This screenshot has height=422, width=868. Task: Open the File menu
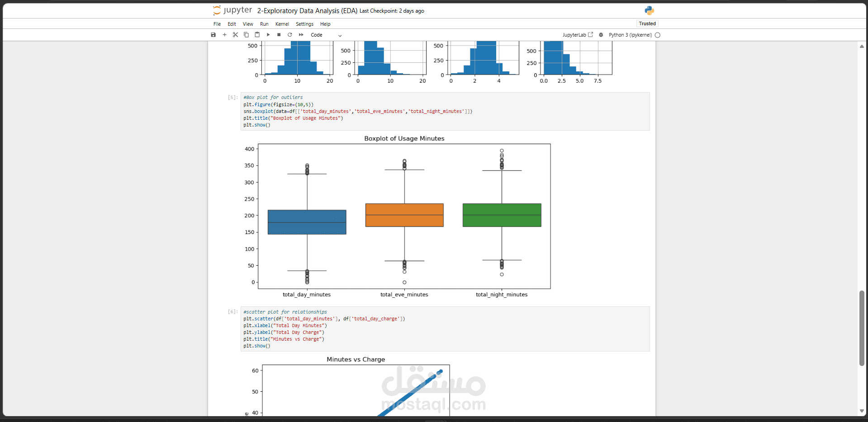[x=217, y=24]
